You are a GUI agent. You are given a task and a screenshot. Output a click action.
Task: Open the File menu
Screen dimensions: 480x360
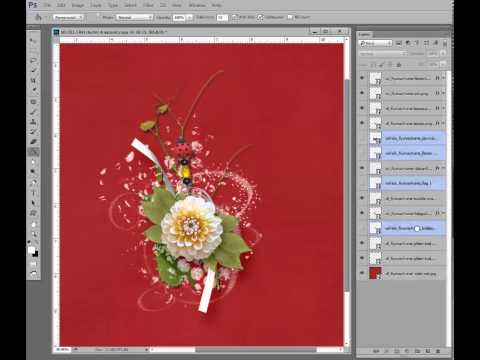(48, 5)
